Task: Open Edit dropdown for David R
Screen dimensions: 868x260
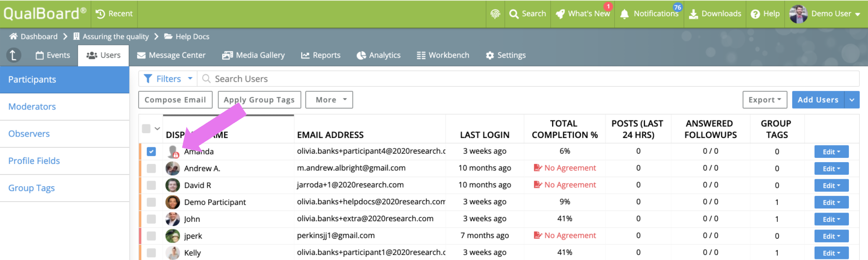Action: [831, 185]
